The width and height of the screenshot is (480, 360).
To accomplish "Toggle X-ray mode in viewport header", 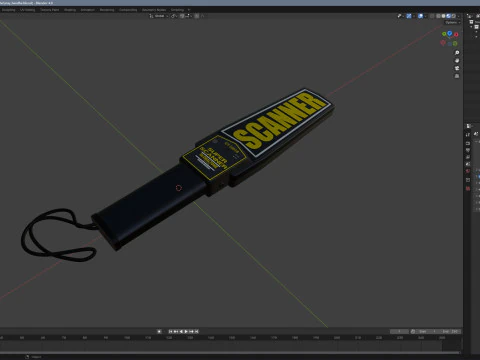I will (432, 16).
